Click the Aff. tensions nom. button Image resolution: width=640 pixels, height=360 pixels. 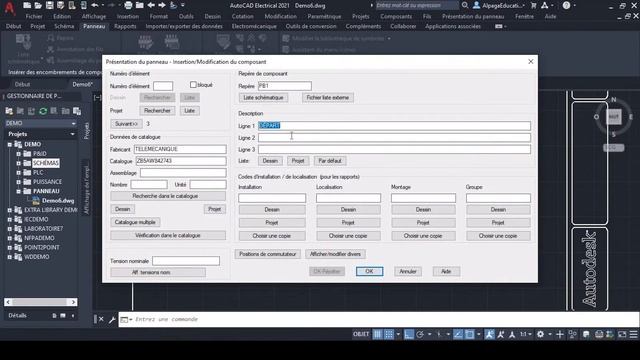coord(158,273)
